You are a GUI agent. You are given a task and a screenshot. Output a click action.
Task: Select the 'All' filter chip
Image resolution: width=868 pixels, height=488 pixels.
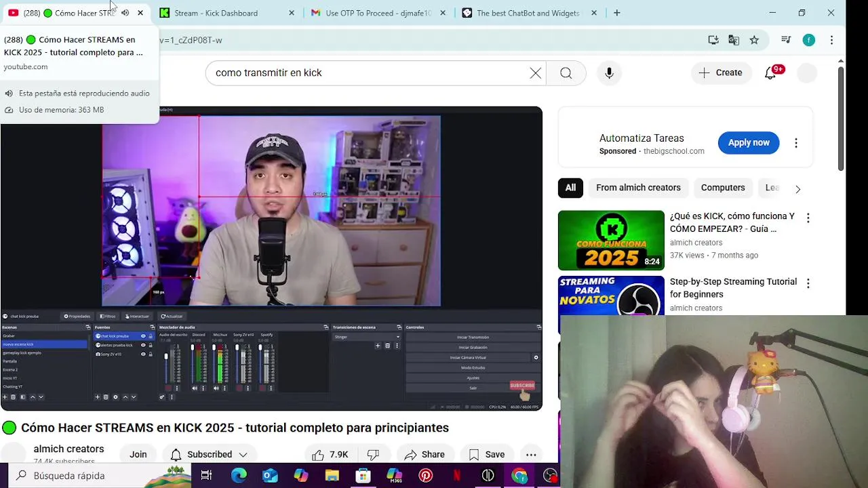(x=570, y=188)
